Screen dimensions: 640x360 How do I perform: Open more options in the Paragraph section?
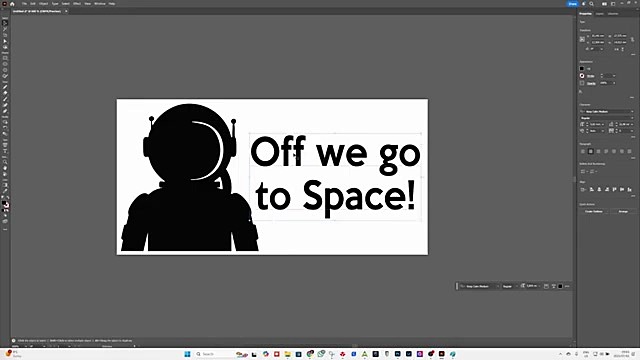click(633, 158)
